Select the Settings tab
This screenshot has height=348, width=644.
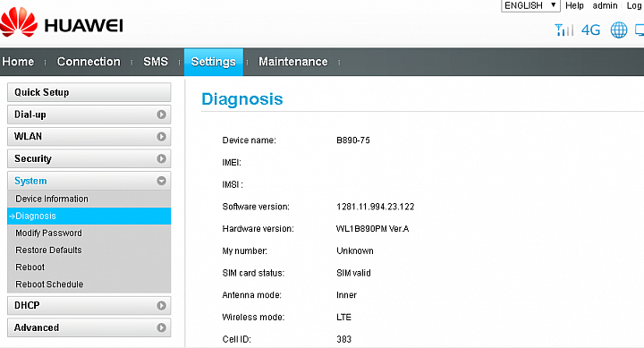[214, 62]
